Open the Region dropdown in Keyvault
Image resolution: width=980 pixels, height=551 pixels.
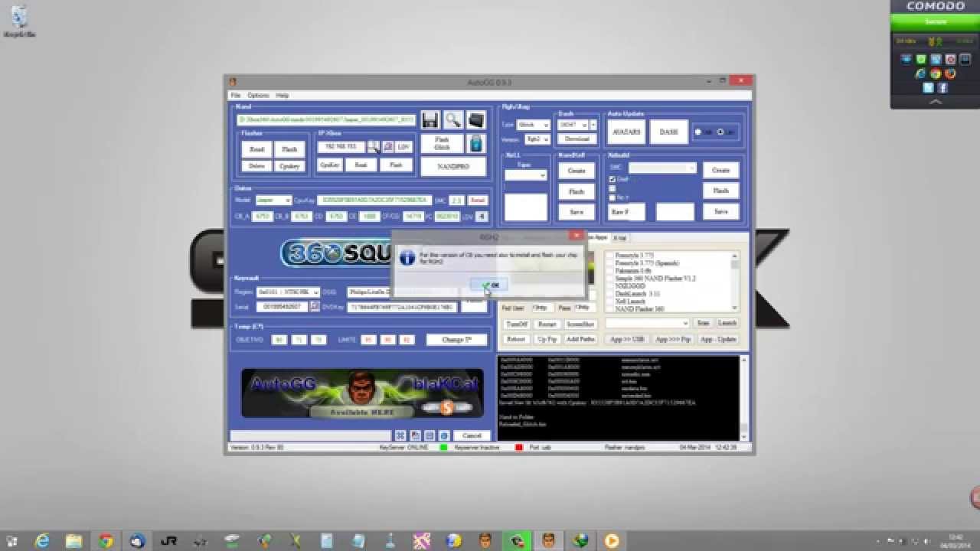[288, 292]
